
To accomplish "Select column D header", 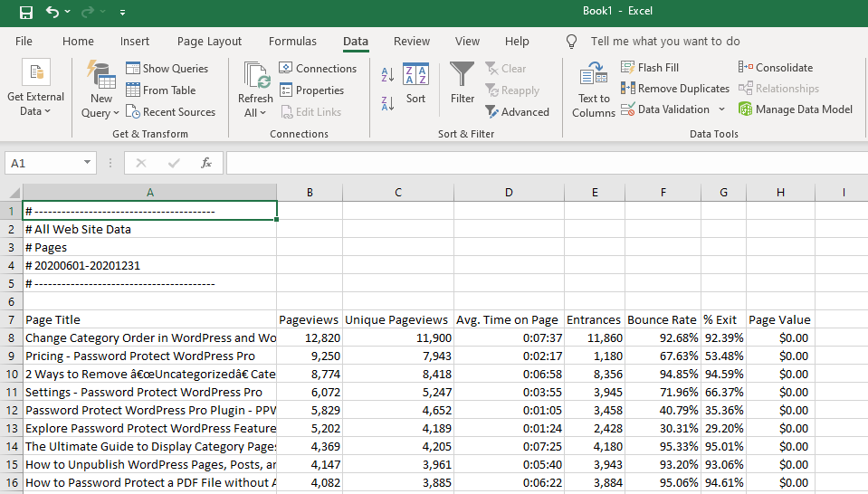I will (509, 193).
